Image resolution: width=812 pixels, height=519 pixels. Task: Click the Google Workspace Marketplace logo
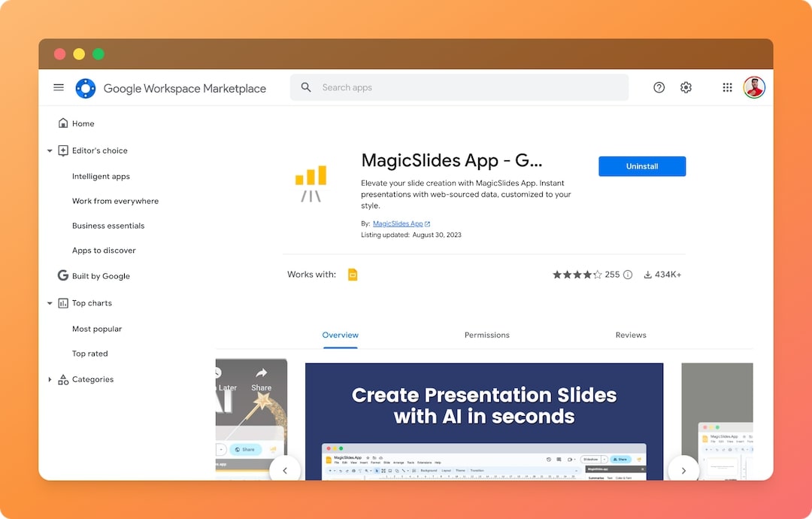(86, 88)
